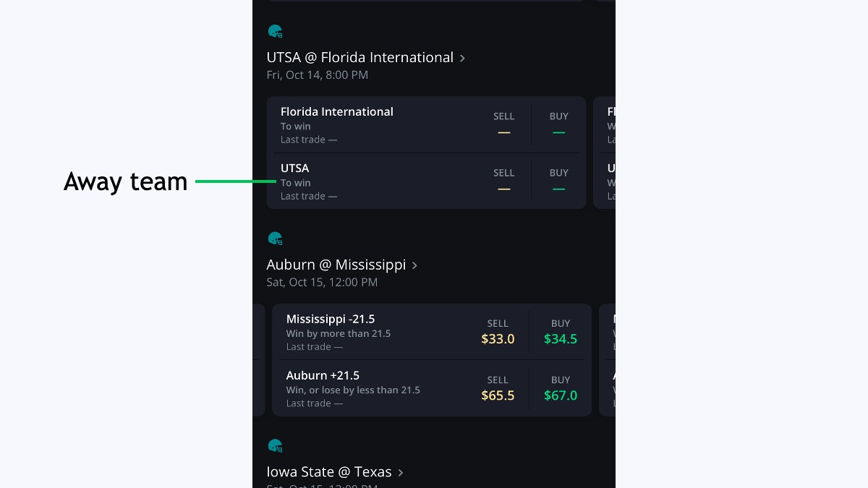Open Auburn @ Mississippi chevron arrow
Screen dimensions: 868x488
[x=415, y=265]
